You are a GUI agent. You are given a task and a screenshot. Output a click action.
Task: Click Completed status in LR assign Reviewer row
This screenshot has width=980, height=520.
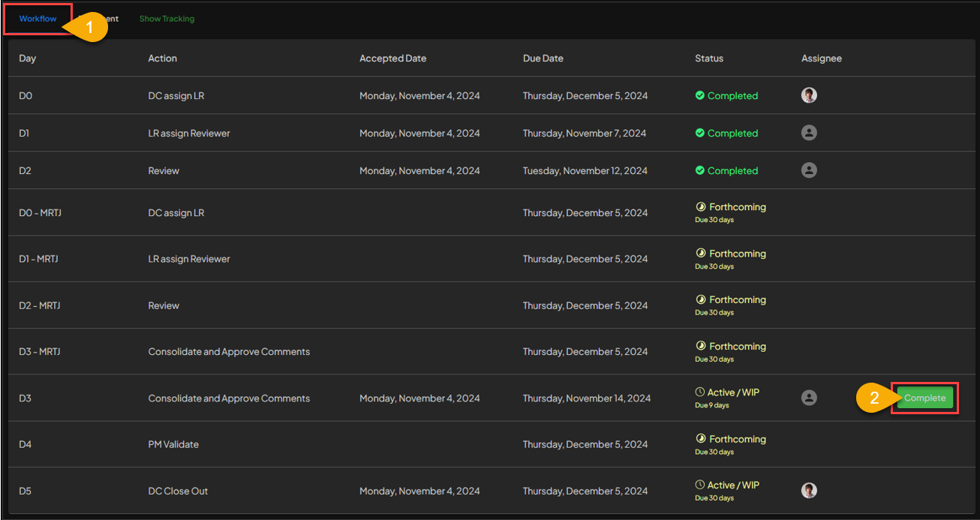pyautogui.click(x=732, y=134)
